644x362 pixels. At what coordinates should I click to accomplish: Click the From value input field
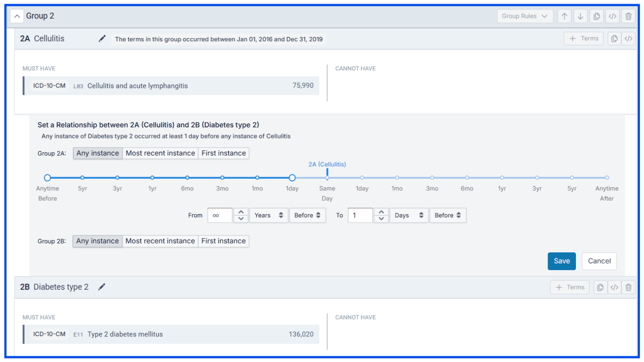tap(220, 215)
